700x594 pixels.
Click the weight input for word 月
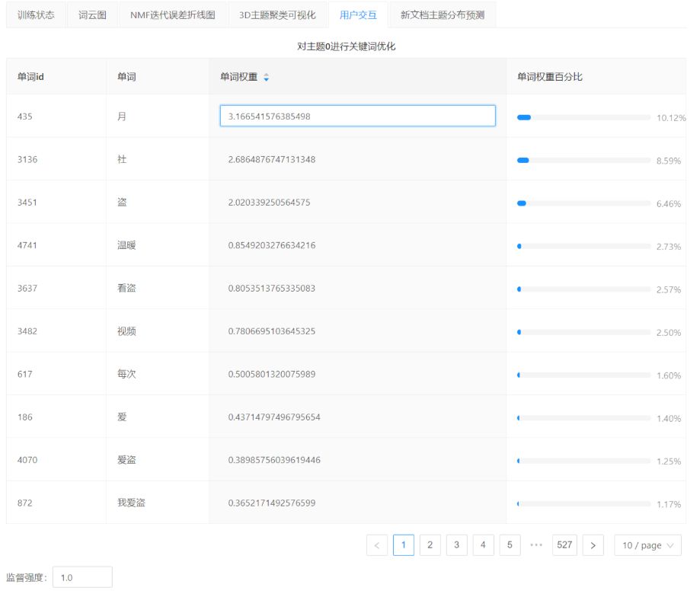pos(357,117)
